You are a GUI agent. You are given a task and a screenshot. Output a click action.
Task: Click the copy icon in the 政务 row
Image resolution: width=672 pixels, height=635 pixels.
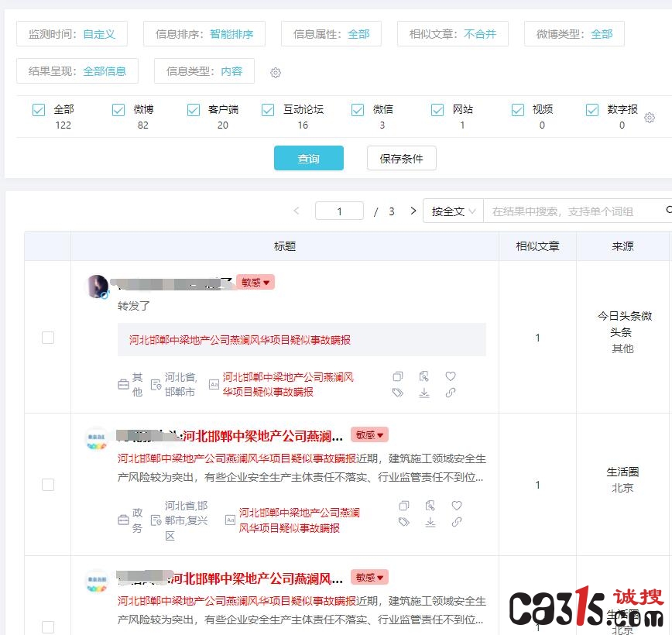[x=403, y=506]
